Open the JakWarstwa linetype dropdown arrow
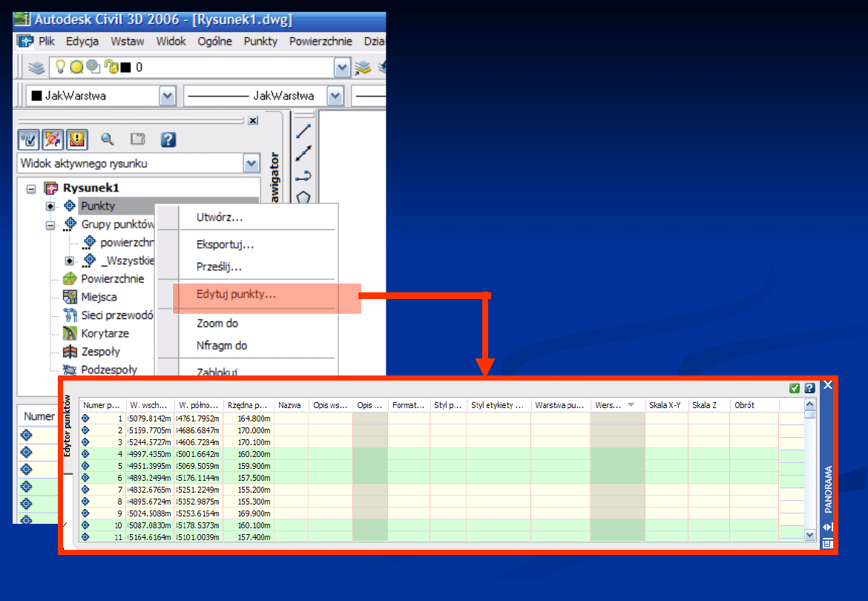The image size is (868, 601). [x=335, y=96]
